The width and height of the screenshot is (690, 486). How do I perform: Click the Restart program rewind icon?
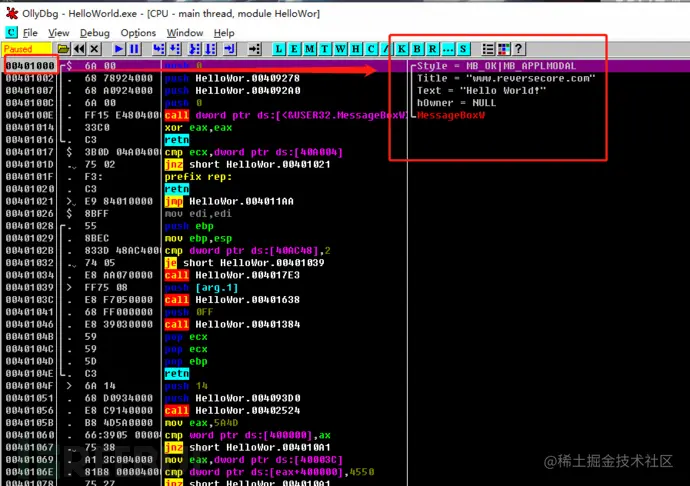[x=79, y=49]
